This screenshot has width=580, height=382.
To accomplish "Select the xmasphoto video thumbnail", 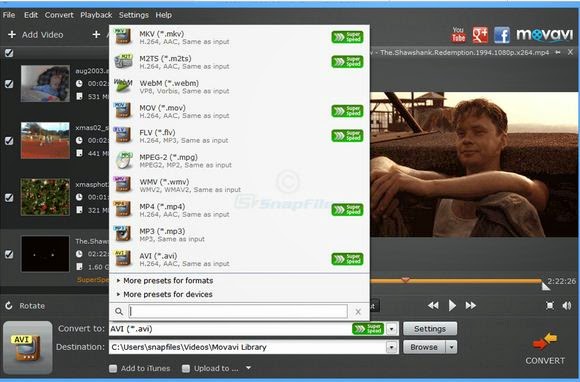I will click(45, 197).
